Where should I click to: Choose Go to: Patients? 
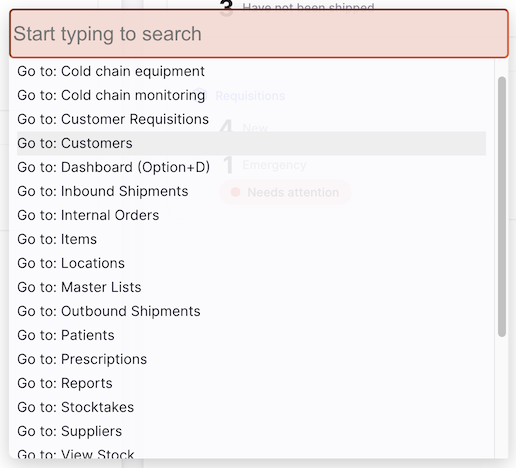[x=251, y=335]
